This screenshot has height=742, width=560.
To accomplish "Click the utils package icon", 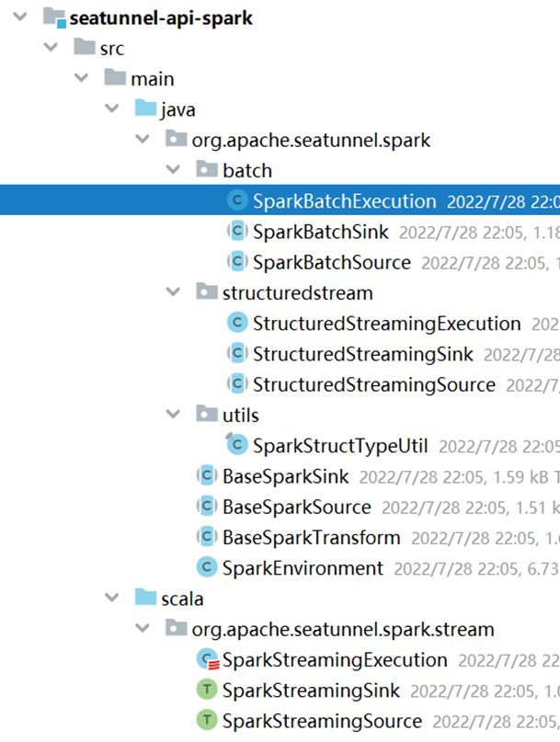I will 206,414.
